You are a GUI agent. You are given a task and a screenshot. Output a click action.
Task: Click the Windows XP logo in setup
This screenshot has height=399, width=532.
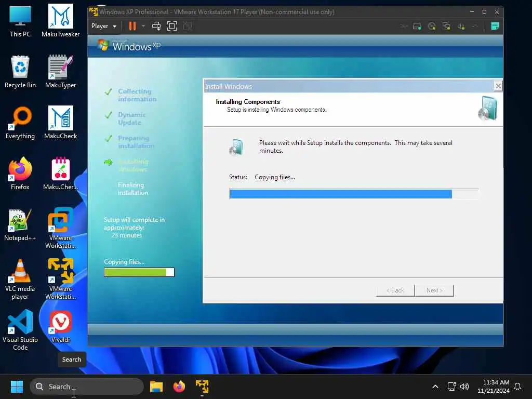(x=129, y=45)
